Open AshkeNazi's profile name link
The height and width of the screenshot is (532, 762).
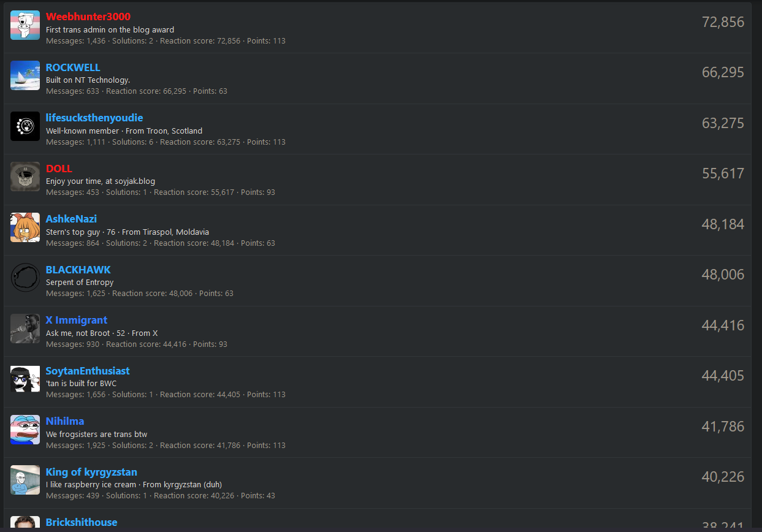(71, 219)
